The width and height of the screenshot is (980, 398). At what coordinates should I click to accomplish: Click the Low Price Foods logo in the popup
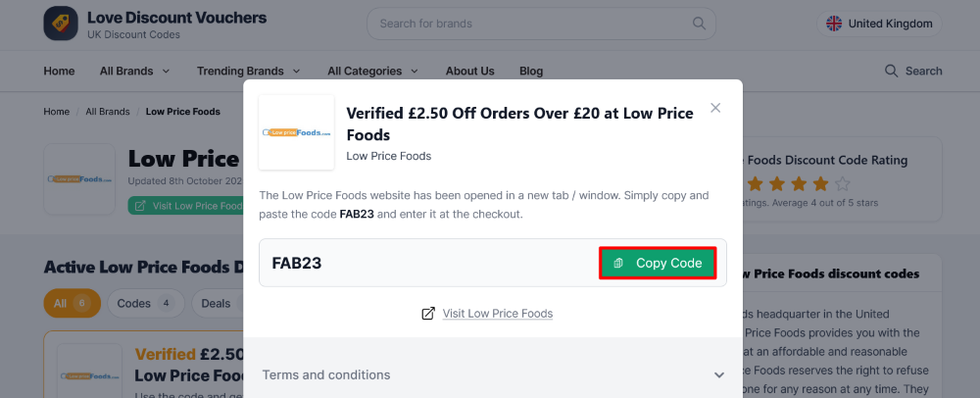[296, 132]
